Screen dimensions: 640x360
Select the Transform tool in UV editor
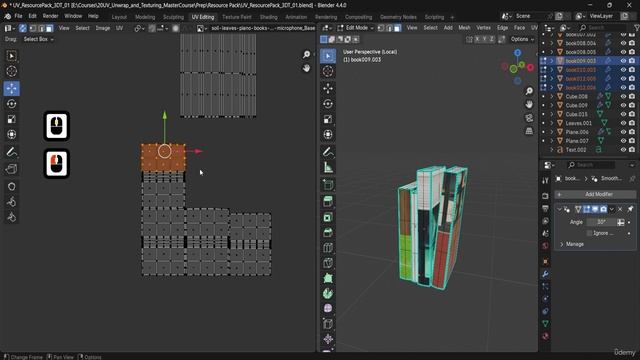[11, 134]
